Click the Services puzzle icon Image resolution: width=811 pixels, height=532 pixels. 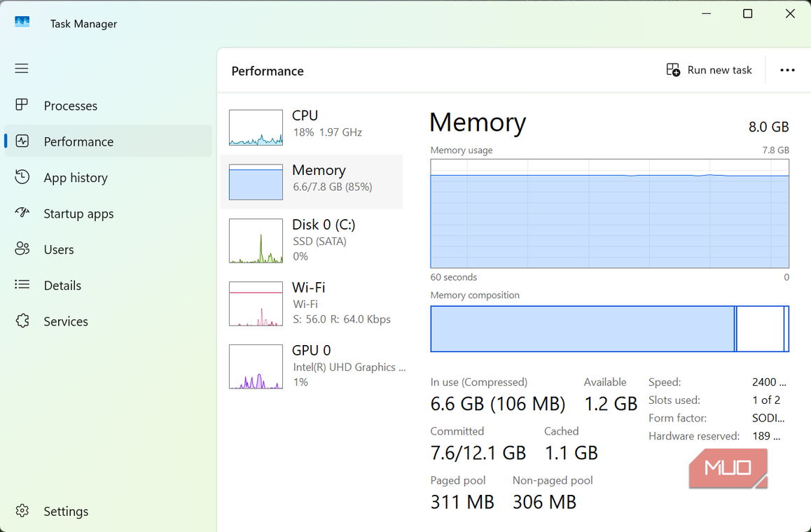click(x=22, y=321)
